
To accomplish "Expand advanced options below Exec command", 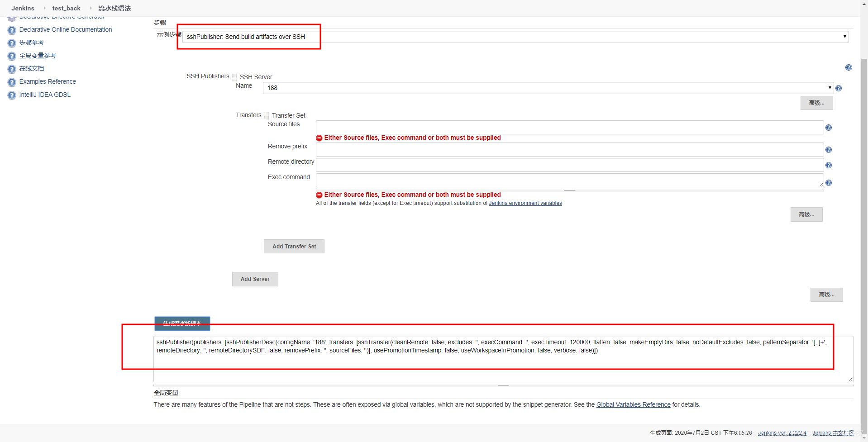I will [x=806, y=214].
